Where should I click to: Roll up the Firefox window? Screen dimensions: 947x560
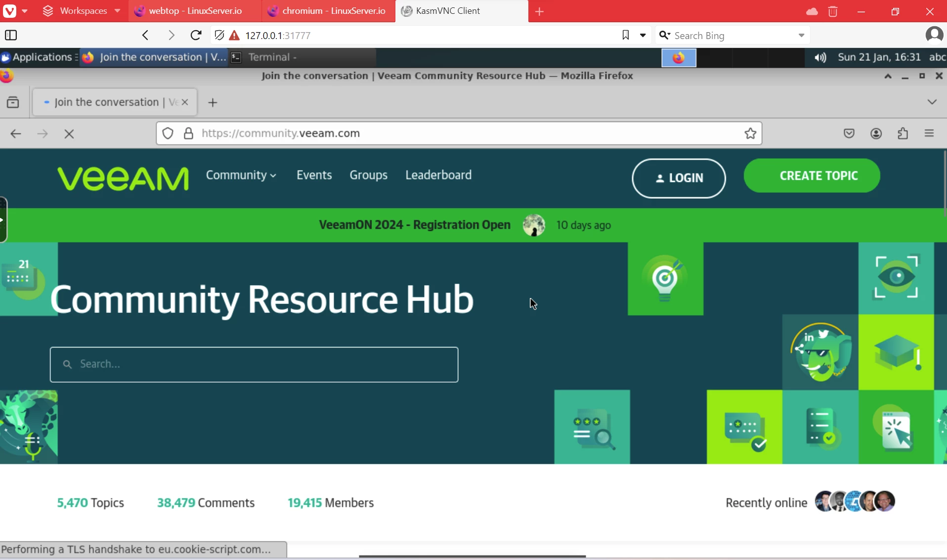888,76
